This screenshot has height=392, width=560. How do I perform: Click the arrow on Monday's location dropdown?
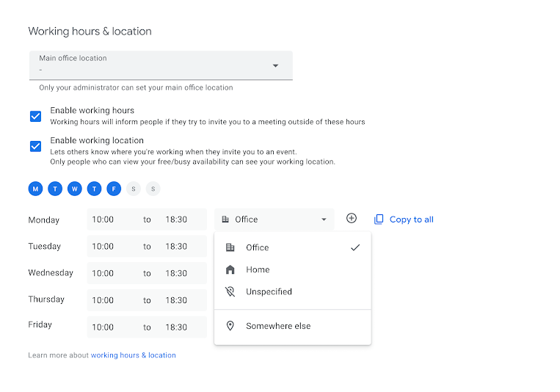click(x=324, y=219)
